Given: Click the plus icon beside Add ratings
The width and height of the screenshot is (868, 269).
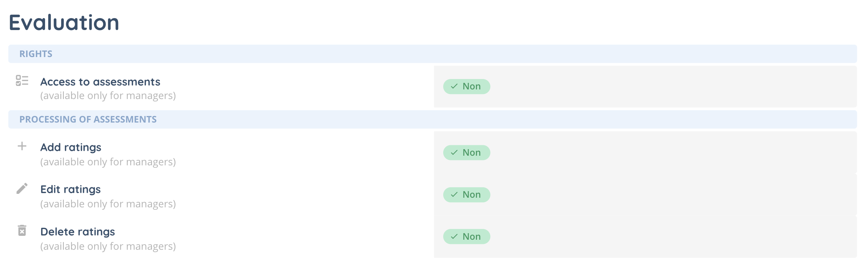Looking at the screenshot, I should (x=22, y=146).
